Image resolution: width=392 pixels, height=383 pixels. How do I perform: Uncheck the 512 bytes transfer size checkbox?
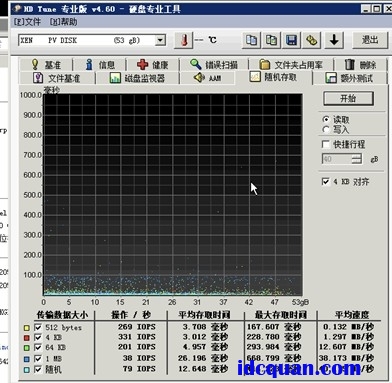(38, 327)
